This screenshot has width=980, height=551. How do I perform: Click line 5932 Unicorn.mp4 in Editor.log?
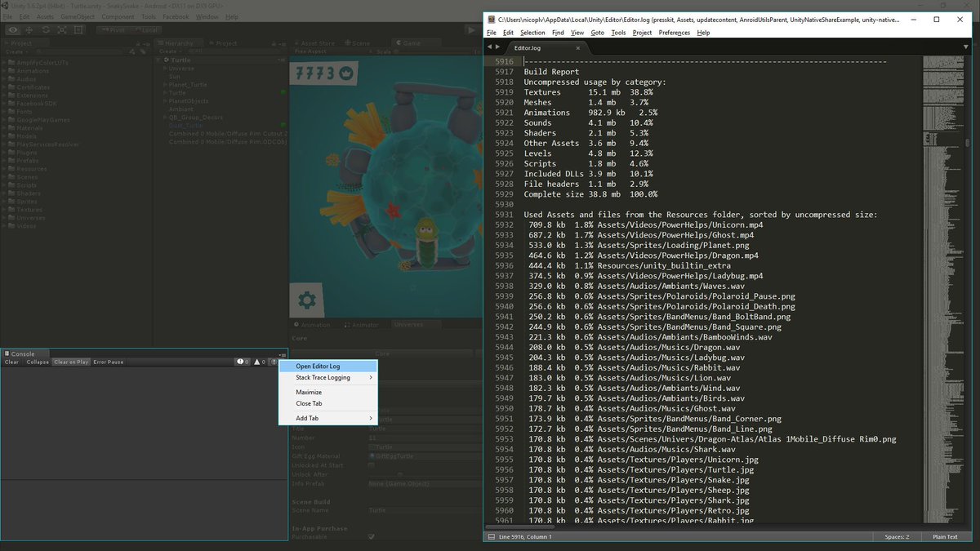(x=645, y=224)
